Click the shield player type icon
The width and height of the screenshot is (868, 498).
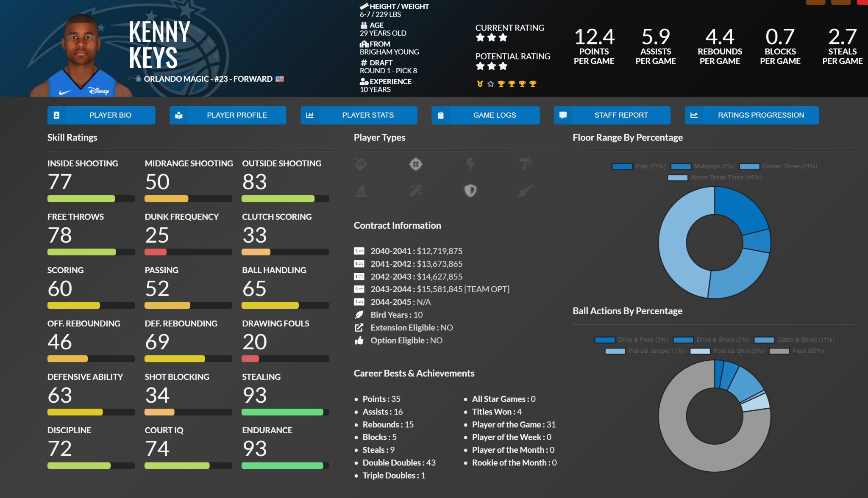[470, 191]
